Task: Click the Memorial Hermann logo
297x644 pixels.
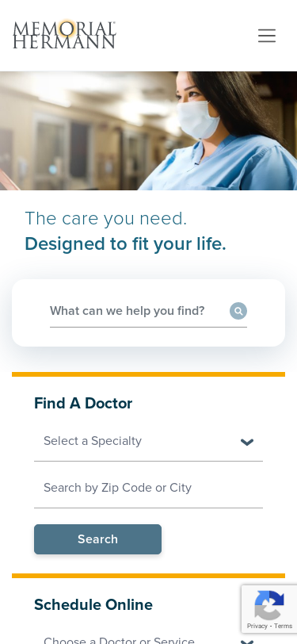Action: [64, 34]
